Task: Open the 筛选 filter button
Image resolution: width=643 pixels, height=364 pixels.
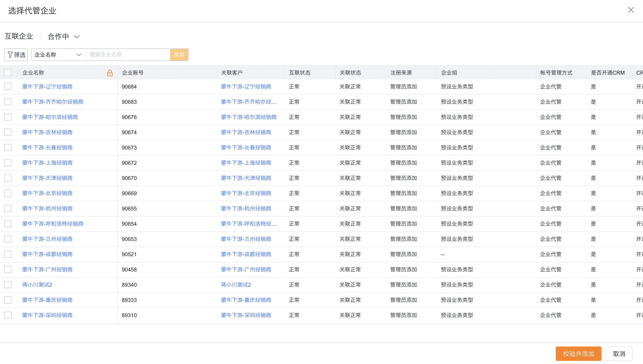Action: point(16,54)
